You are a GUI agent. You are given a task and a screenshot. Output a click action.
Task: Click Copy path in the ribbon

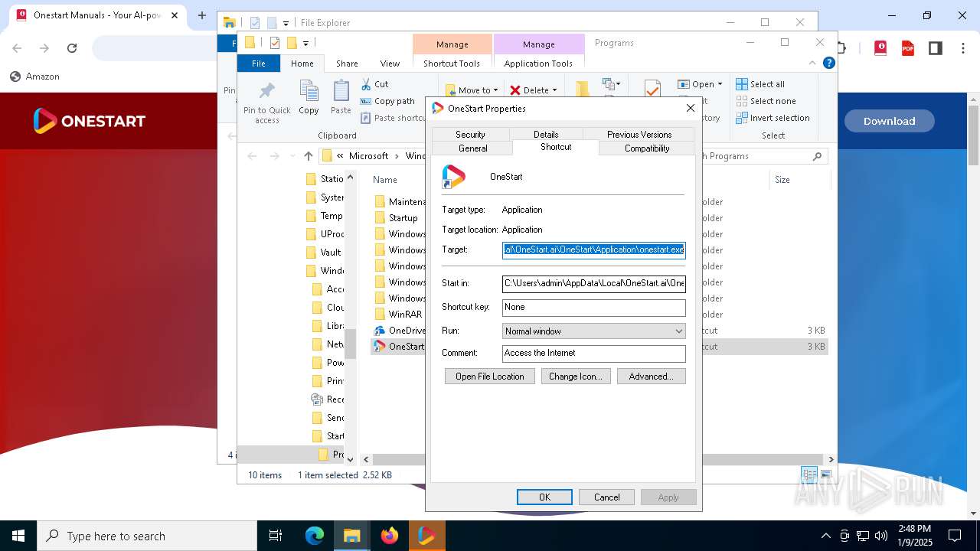click(x=387, y=101)
